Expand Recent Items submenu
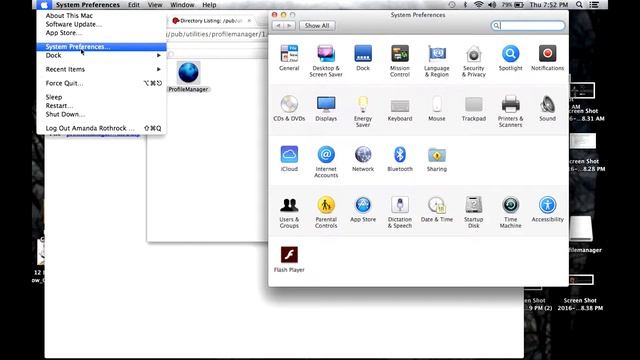 coord(101,69)
